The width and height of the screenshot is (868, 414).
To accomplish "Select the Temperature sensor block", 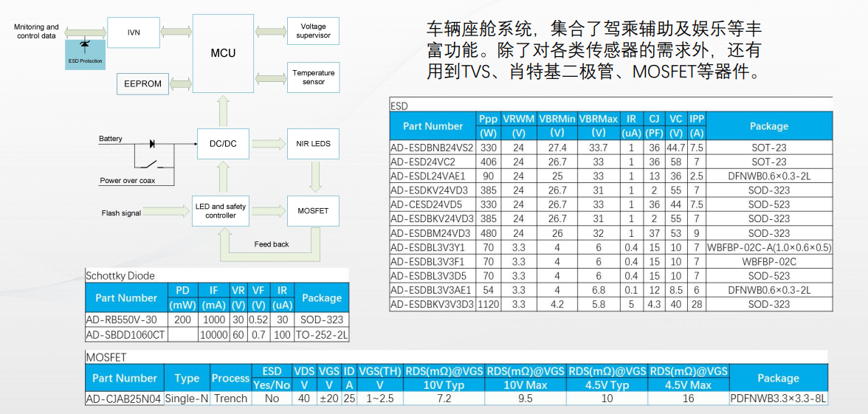I will 313,77.
